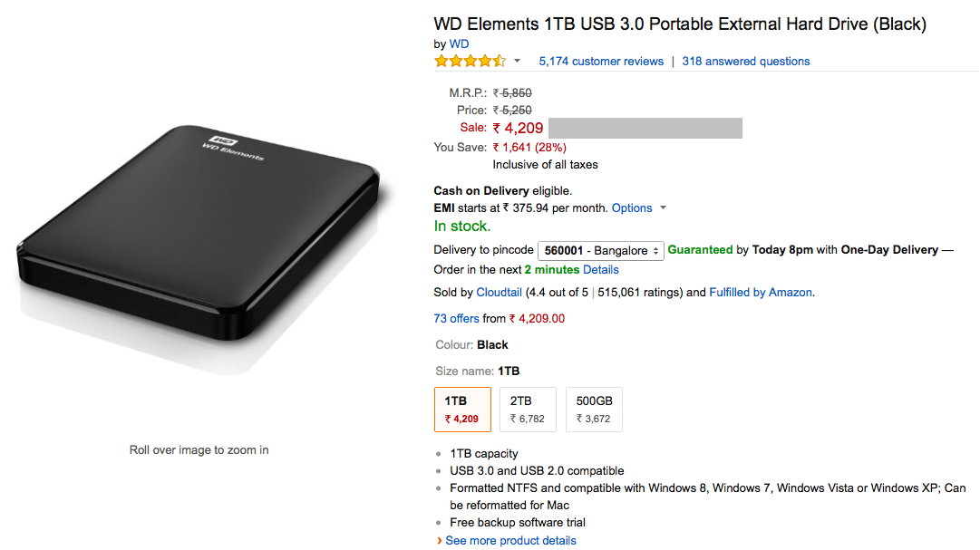
Task: Select the 500GB size option
Action: click(594, 410)
